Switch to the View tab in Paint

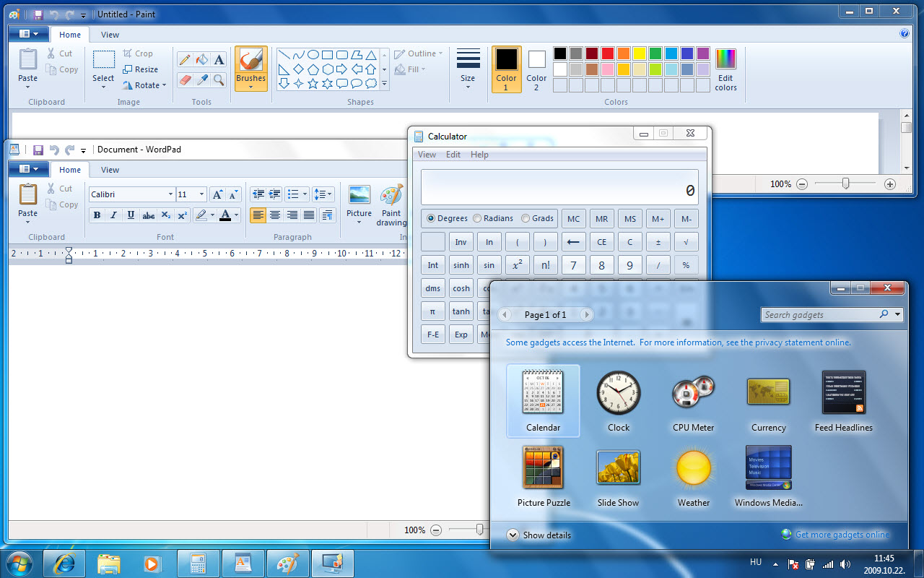[110, 35]
